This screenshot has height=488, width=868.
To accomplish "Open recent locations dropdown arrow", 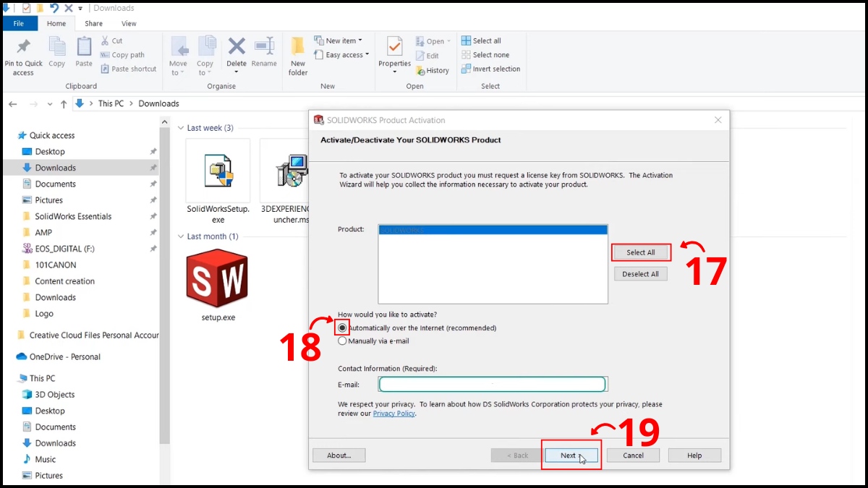I will [50, 104].
